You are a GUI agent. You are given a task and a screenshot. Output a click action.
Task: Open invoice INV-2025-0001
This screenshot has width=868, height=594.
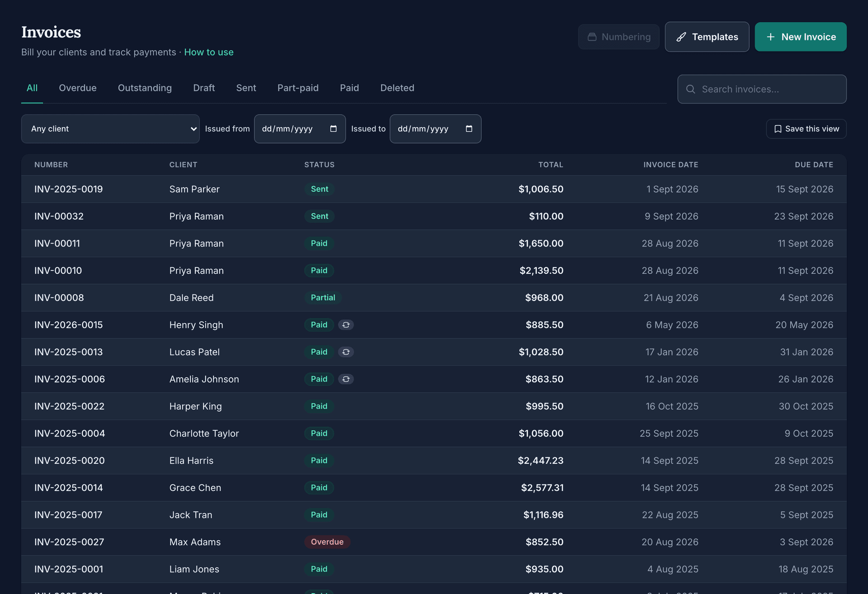click(x=69, y=569)
